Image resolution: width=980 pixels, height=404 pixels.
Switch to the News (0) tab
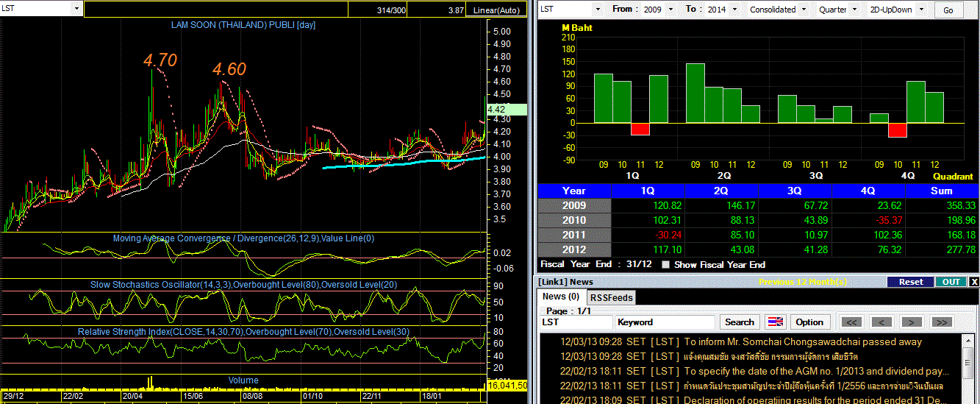[x=561, y=297]
